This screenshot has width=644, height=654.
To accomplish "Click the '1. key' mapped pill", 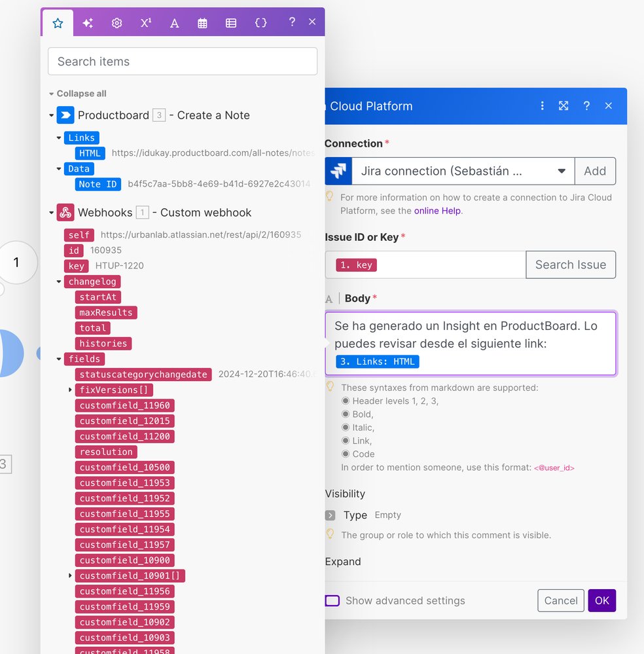I will (x=356, y=265).
